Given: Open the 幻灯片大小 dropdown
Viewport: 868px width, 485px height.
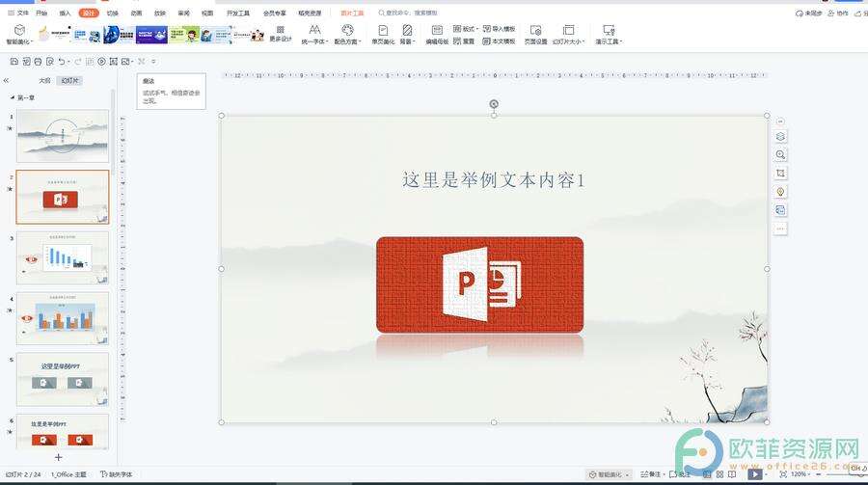Looking at the screenshot, I should [x=568, y=41].
